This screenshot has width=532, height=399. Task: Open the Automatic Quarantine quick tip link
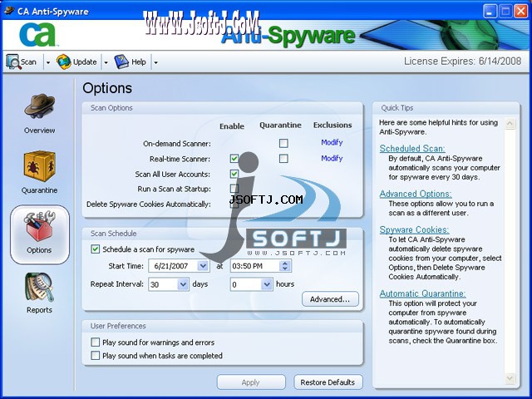[x=422, y=293]
